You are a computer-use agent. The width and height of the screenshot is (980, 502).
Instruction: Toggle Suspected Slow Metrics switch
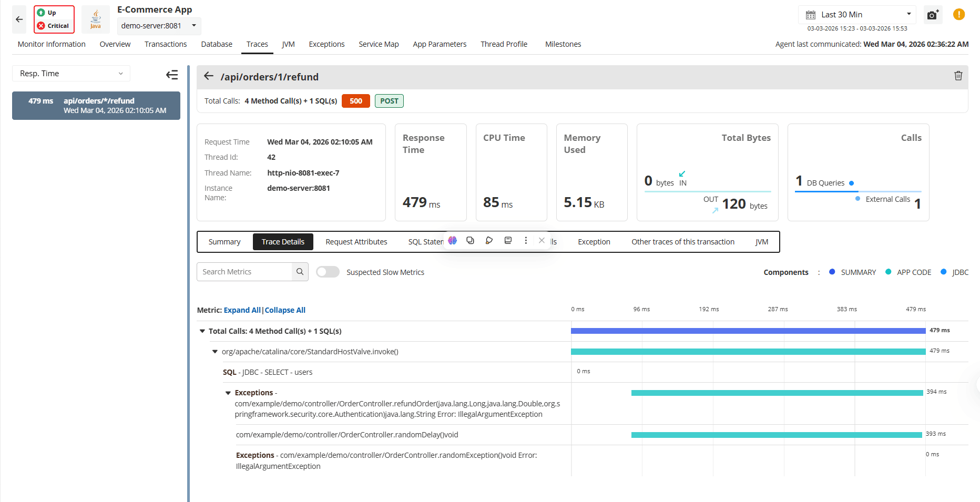coord(328,272)
